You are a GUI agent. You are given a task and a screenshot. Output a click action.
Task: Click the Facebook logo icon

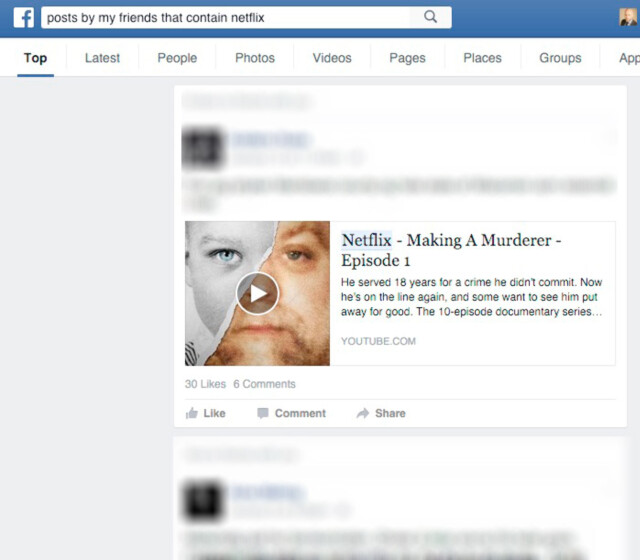click(24, 18)
